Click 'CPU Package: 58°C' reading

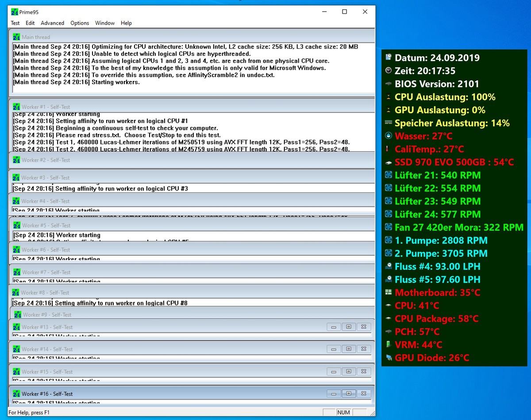pyautogui.click(x=437, y=319)
